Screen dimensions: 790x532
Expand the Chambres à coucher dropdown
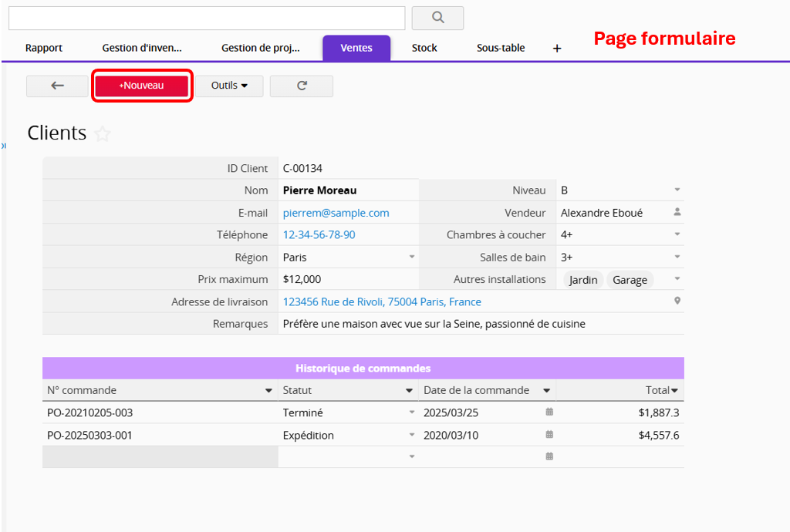tap(677, 234)
